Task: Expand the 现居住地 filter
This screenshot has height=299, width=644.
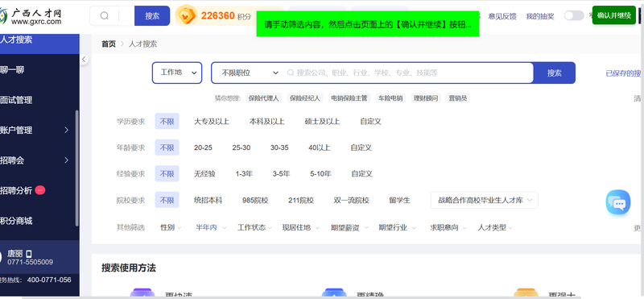Action: click(x=299, y=227)
